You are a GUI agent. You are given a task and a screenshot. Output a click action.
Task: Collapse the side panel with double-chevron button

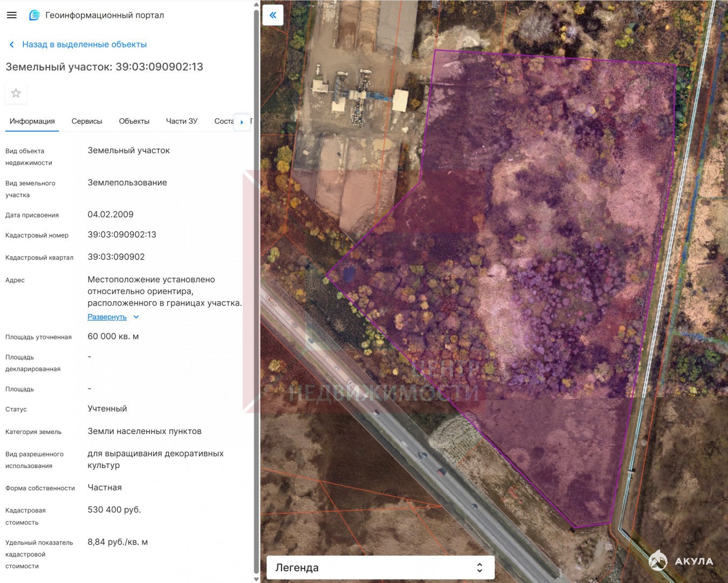[273, 15]
